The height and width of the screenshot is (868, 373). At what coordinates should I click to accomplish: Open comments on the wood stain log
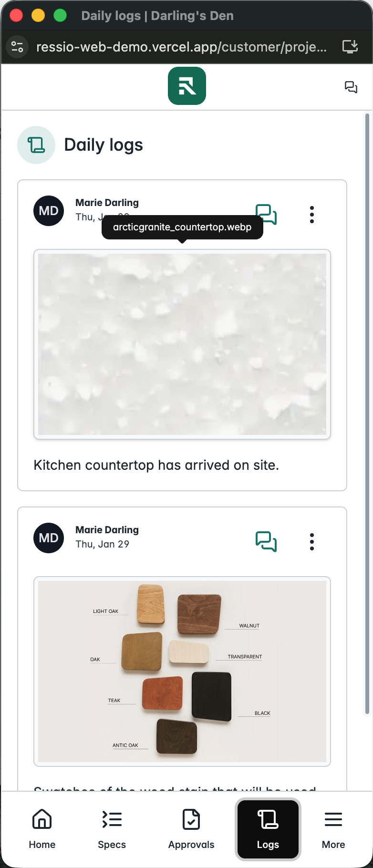pyautogui.click(x=266, y=542)
